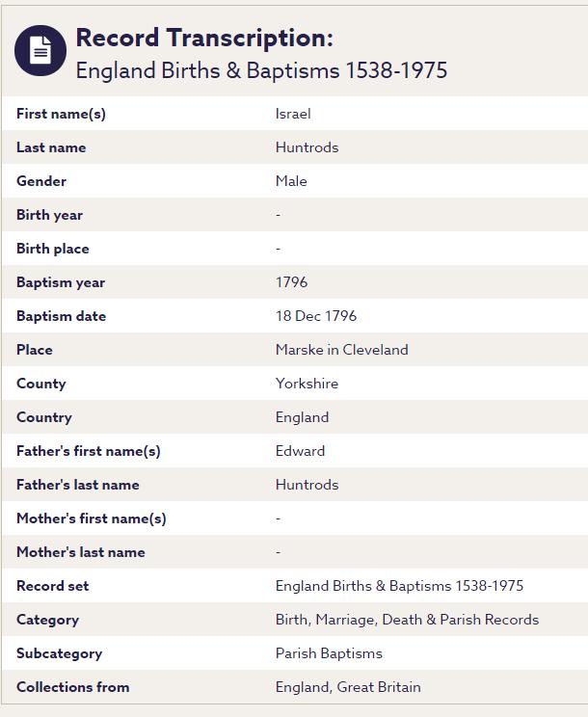The width and height of the screenshot is (588, 717).
Task: Click the England Births & Baptisms 1538-1975 subtitle
Action: [x=261, y=70]
